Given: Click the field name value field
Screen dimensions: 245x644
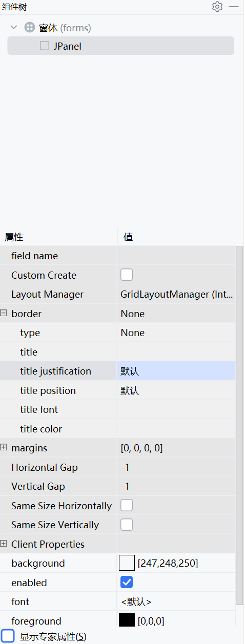Looking at the screenshot, I should 176,256.
